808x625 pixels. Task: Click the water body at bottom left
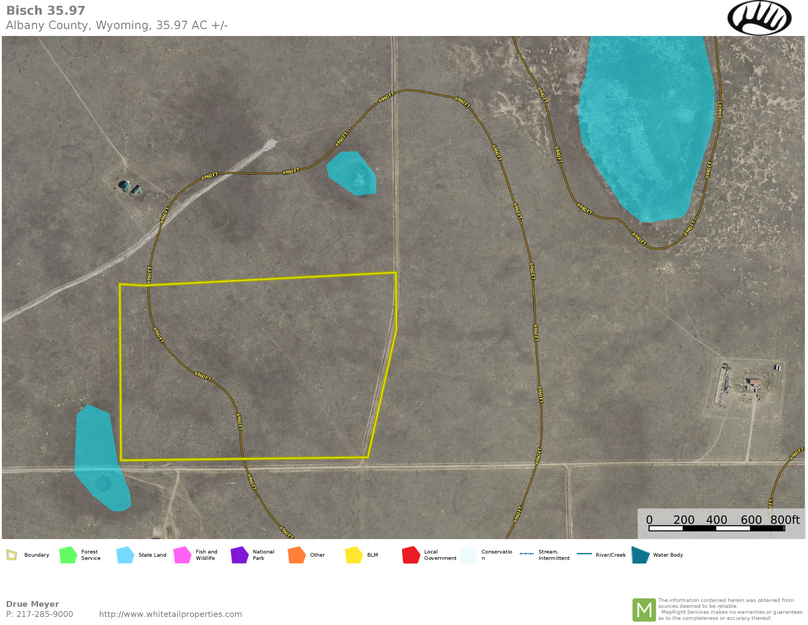[99, 458]
